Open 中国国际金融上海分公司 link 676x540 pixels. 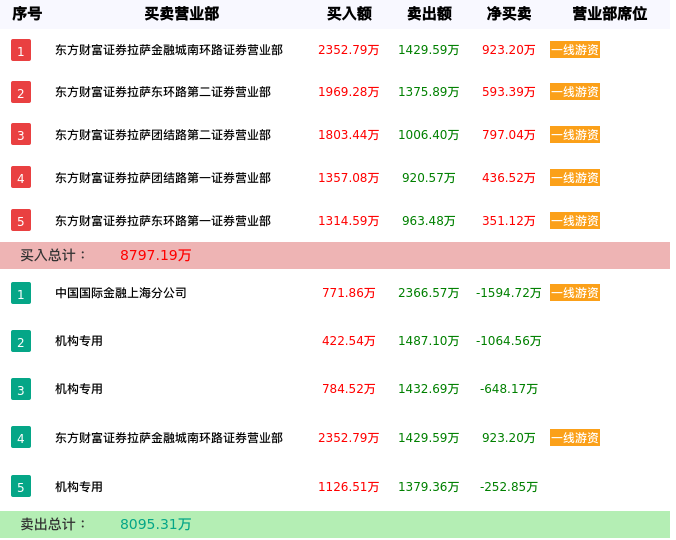[121, 293]
